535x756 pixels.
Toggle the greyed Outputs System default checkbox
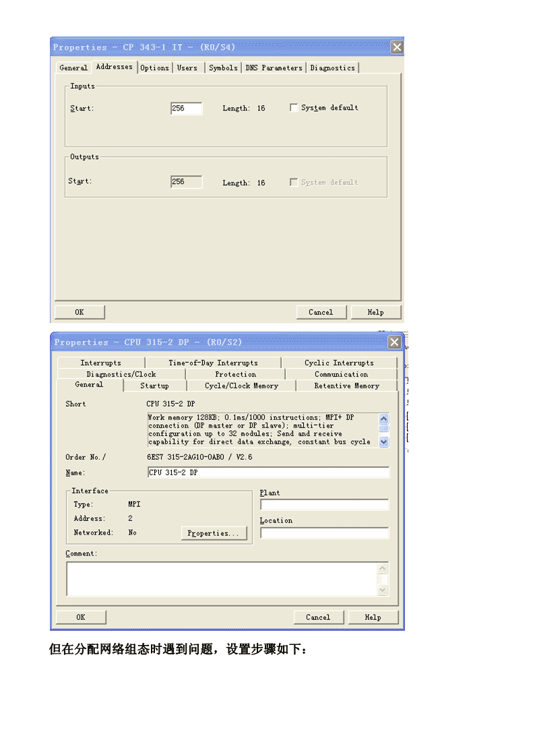(x=293, y=182)
